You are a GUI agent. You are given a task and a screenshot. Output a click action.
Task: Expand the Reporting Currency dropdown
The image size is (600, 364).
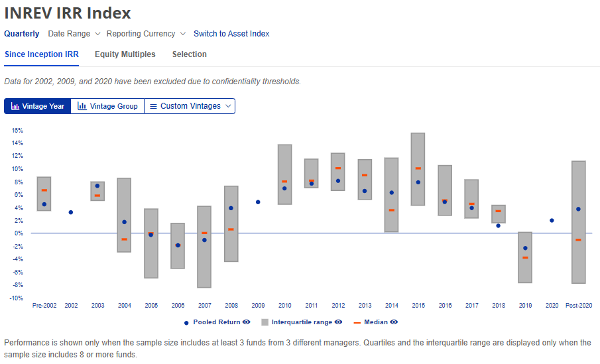click(146, 34)
